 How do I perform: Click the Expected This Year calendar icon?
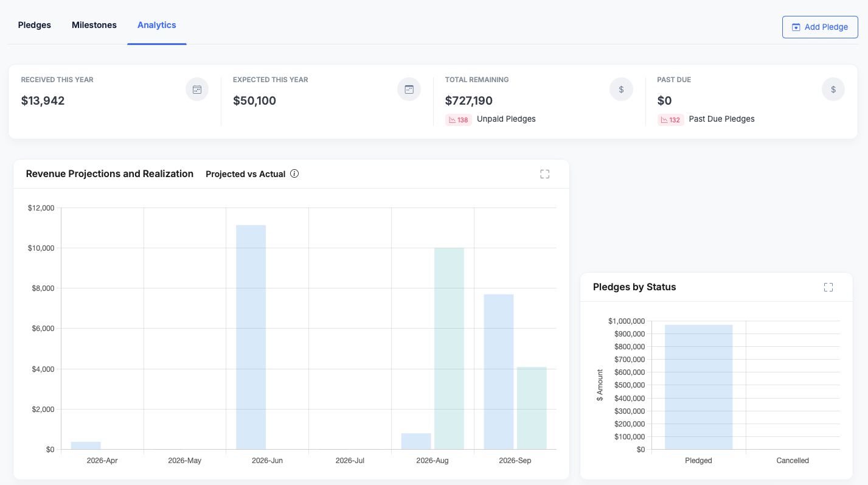pos(409,89)
